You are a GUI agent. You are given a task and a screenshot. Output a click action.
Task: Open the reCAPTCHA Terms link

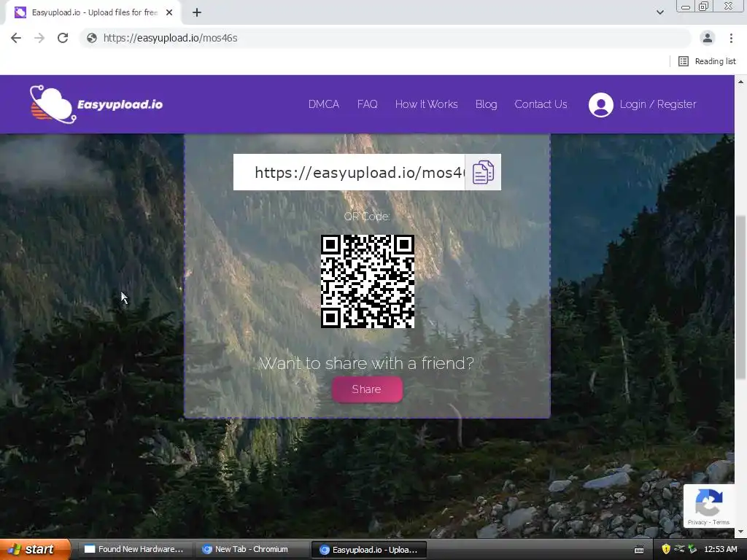click(721, 522)
